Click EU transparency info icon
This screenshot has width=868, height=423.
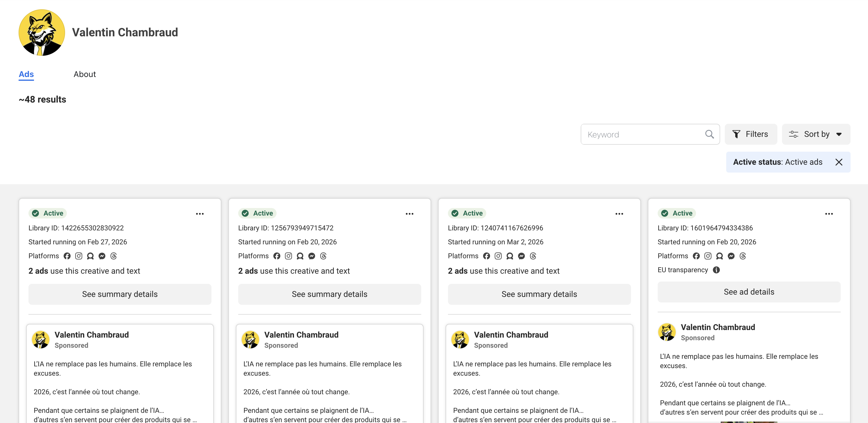(716, 270)
